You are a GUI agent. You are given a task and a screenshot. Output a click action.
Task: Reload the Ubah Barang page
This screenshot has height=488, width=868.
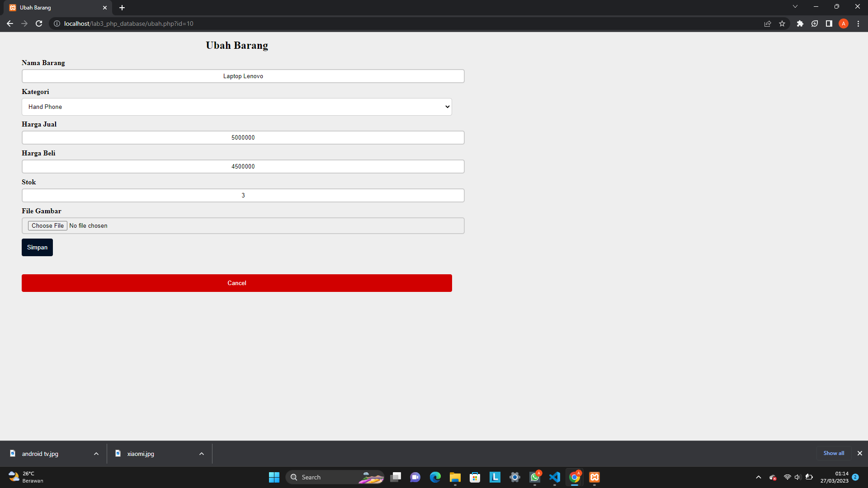click(39, 23)
